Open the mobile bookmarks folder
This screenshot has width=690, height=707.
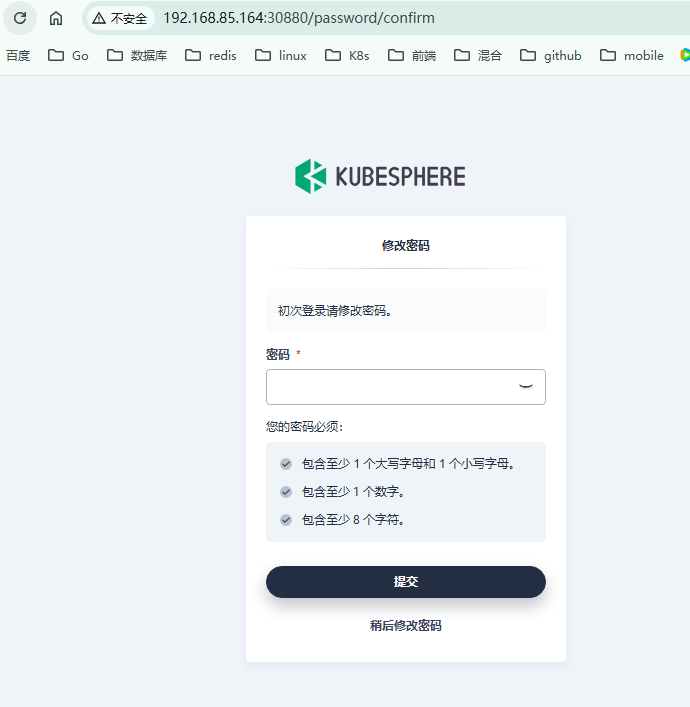(x=632, y=55)
